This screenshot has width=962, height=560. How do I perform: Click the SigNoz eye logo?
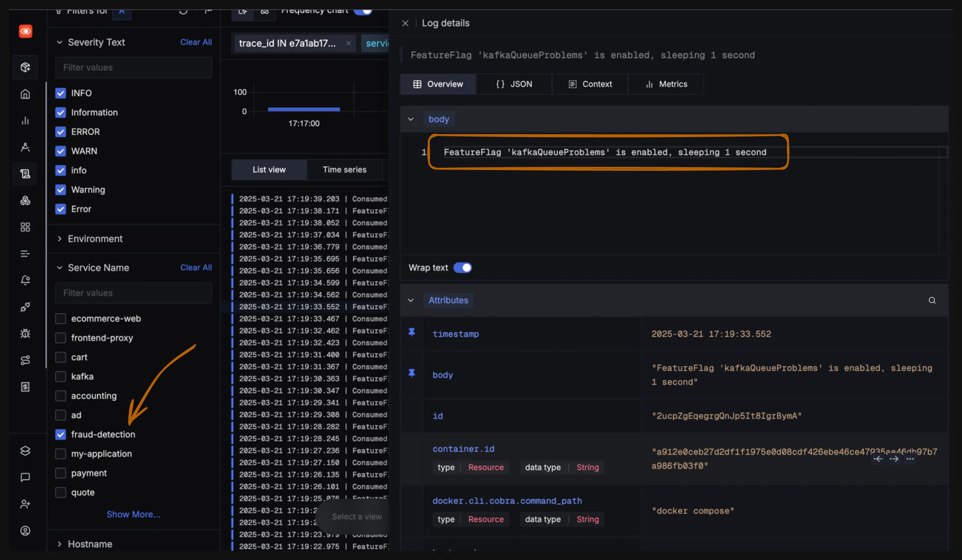(x=26, y=31)
